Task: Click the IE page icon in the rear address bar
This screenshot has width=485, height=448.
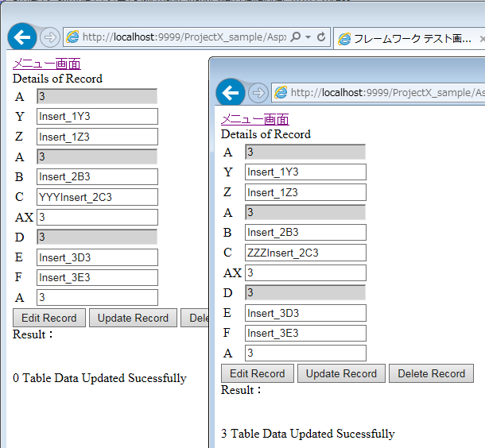Action: point(72,37)
